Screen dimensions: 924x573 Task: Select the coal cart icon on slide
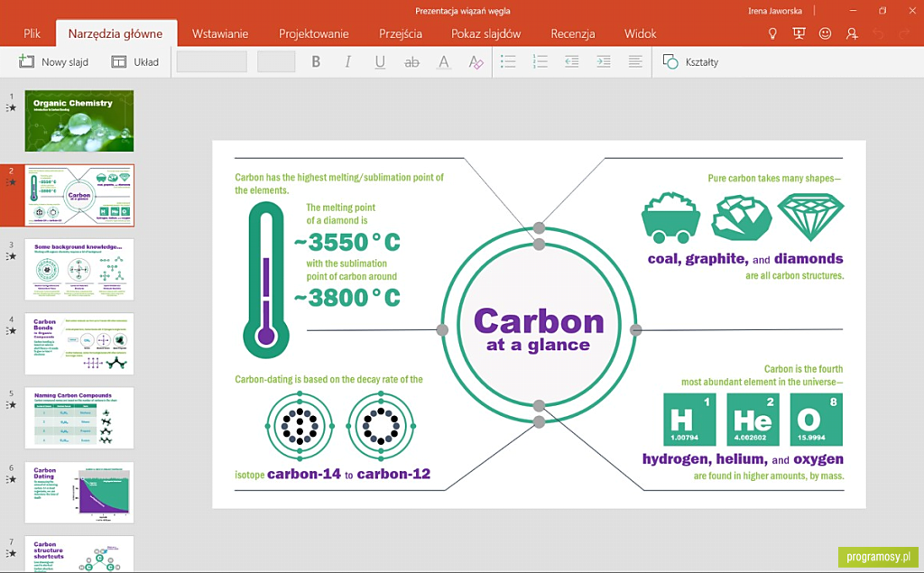point(670,217)
